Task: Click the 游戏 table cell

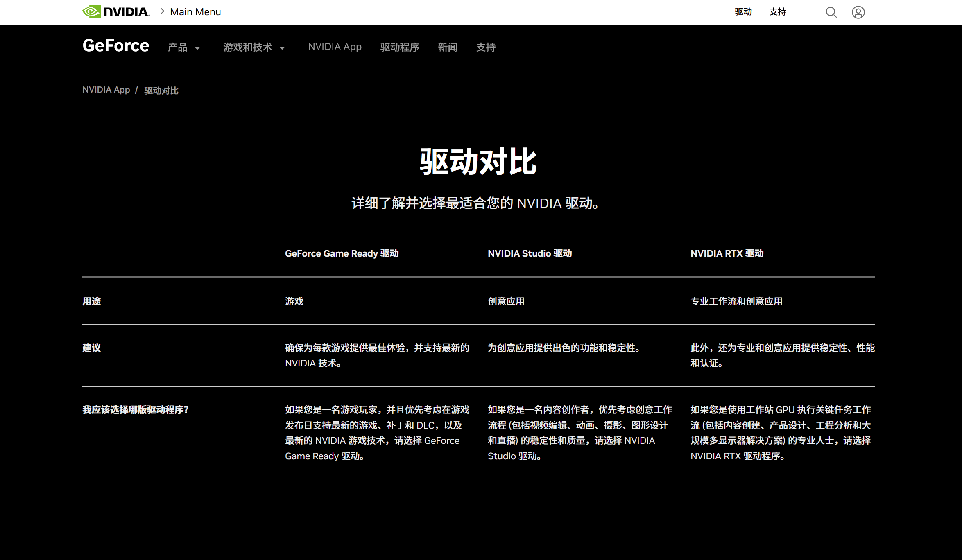Action: [294, 302]
